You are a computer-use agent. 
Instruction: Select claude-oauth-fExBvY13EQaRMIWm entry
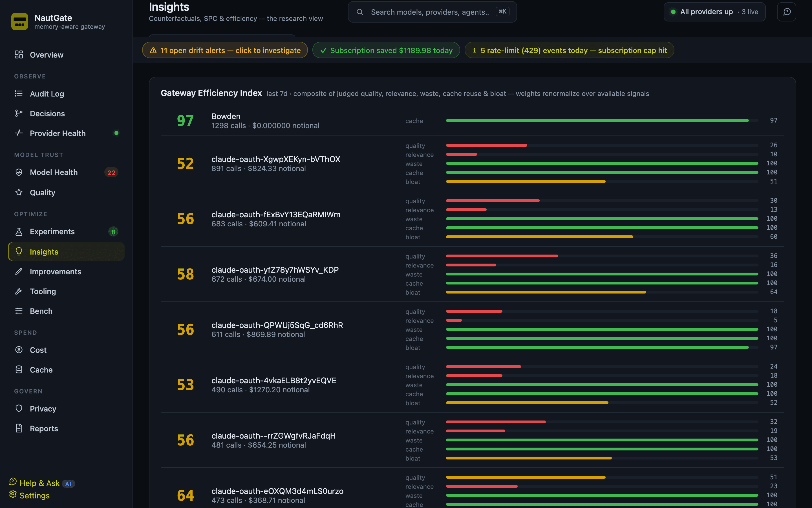click(276, 214)
